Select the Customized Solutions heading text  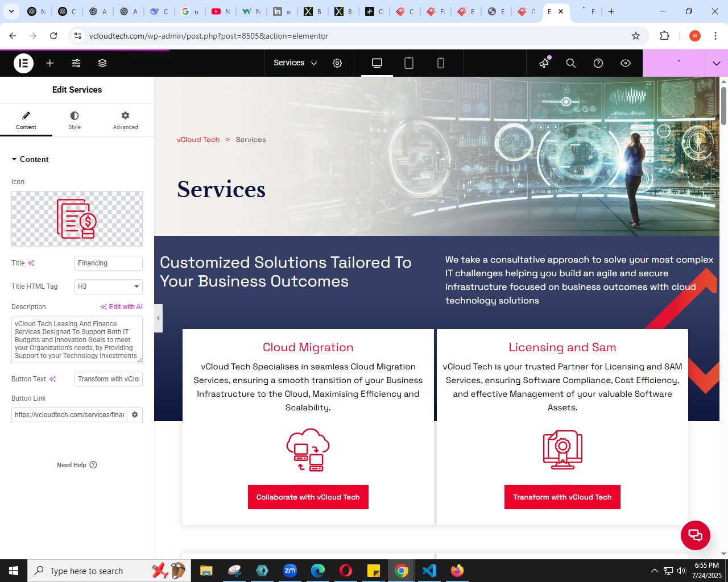pyautogui.click(x=286, y=272)
